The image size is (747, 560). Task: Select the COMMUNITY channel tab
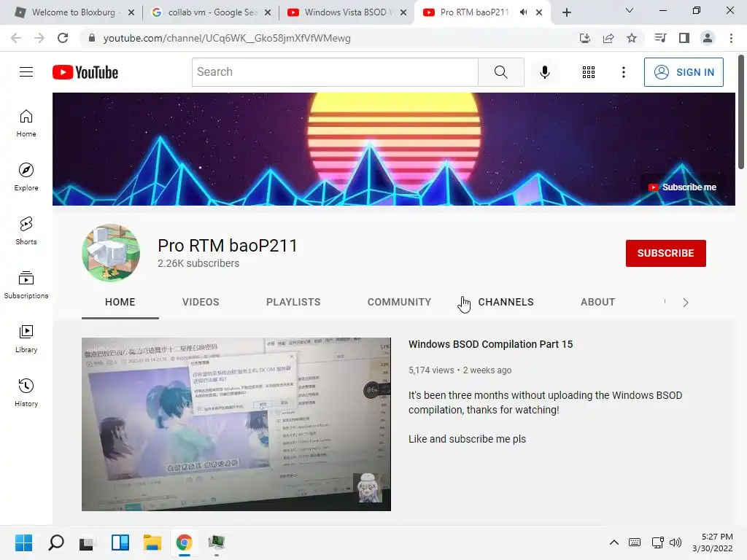(x=399, y=303)
